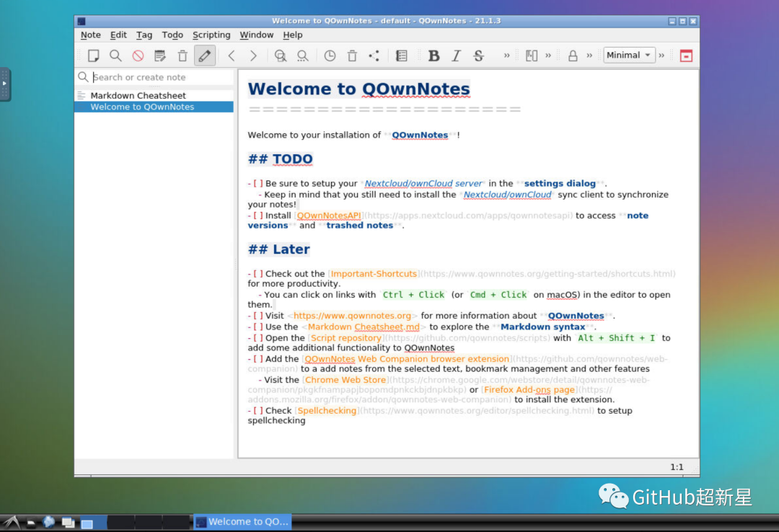Open the Window menu

click(x=256, y=35)
